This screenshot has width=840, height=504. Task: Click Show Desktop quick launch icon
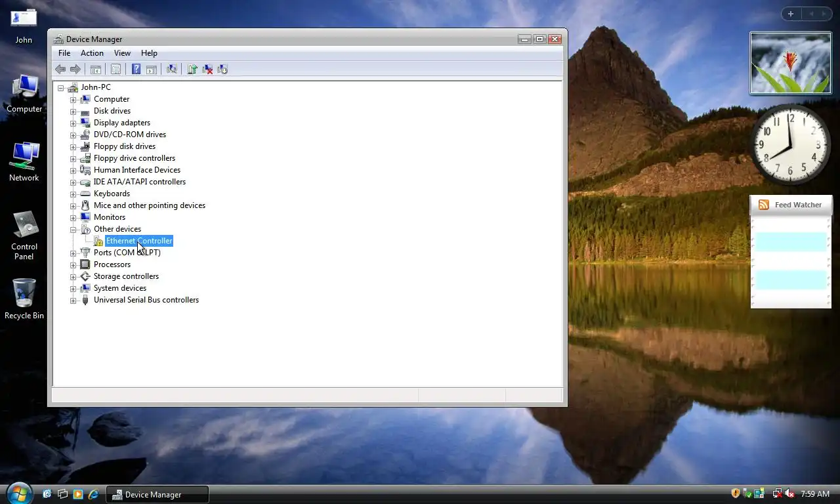coord(47,494)
